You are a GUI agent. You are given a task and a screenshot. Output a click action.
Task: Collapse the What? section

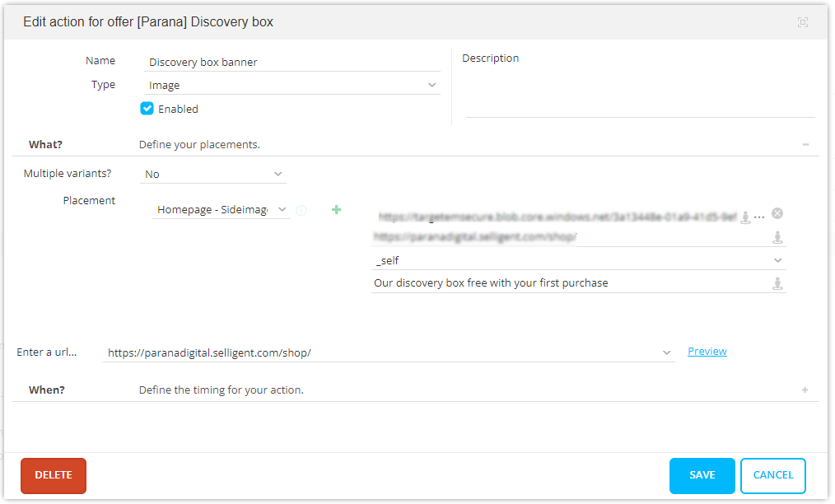[805, 145]
